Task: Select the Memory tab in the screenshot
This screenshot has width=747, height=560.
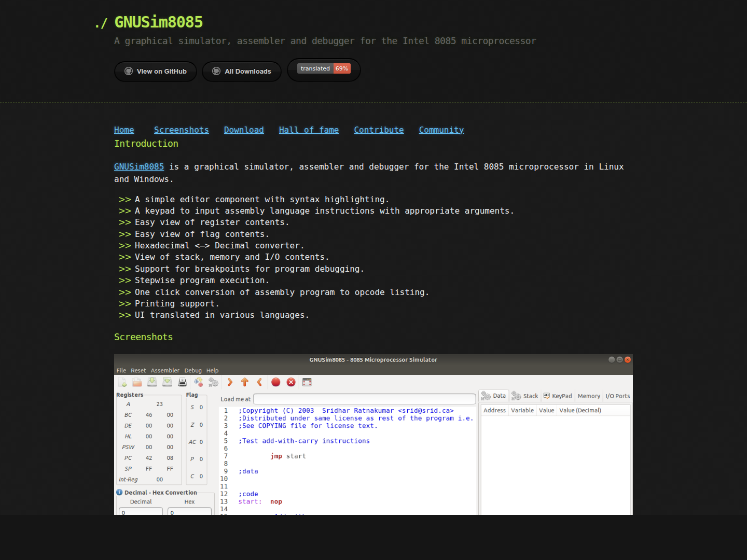Action: pos(589,396)
